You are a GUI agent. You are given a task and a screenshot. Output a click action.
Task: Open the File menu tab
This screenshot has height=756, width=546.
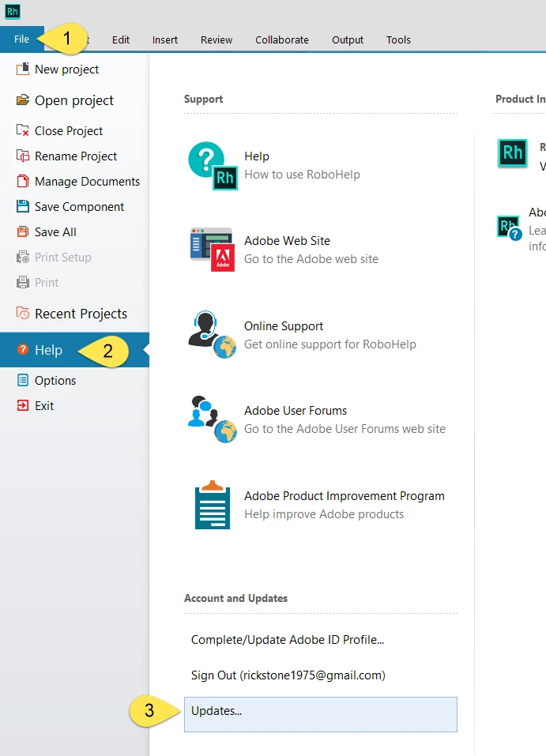tap(21, 39)
